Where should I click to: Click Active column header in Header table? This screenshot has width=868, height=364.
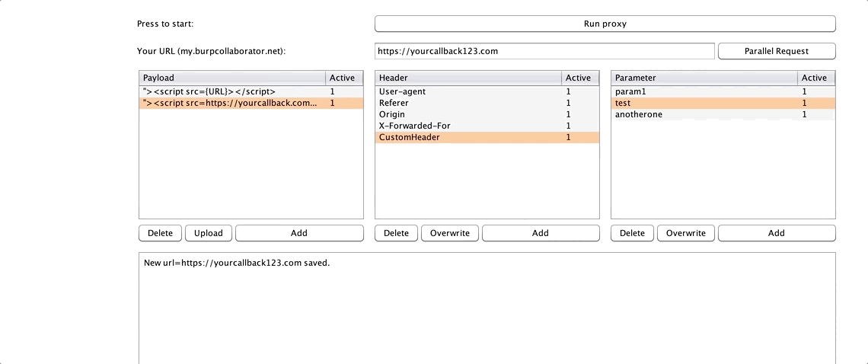tap(580, 78)
